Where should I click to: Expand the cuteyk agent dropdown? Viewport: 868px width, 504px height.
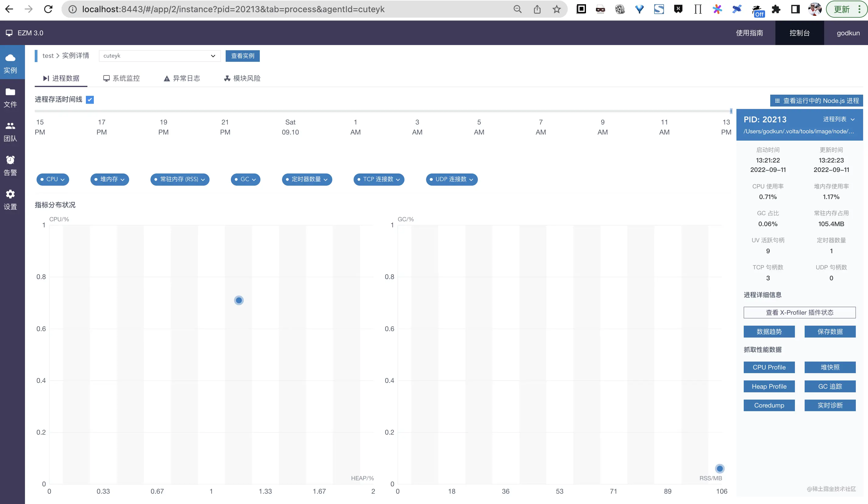tap(160, 56)
